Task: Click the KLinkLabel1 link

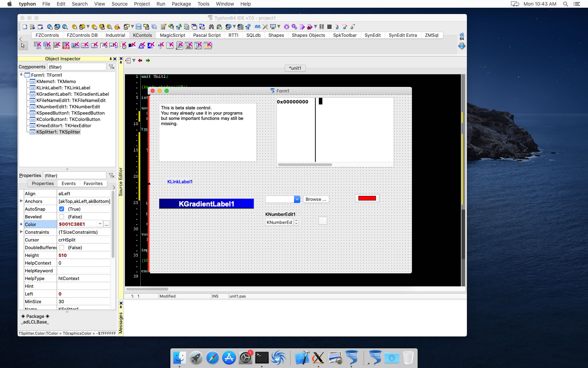Action: (x=180, y=182)
